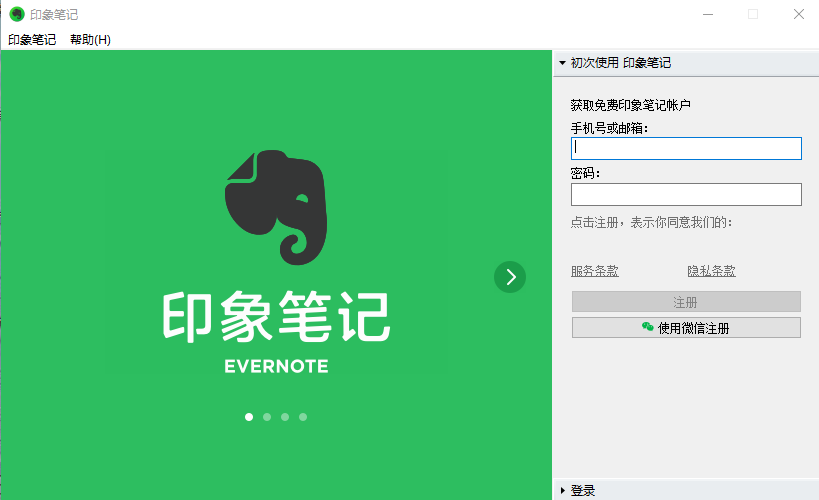The image size is (819, 500).
Task: Click the Evernote elephant icon in title bar
Action: 17,14
